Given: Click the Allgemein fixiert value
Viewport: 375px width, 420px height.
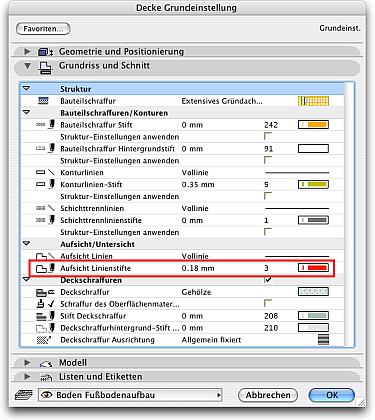Looking at the screenshot, I should (211, 340).
